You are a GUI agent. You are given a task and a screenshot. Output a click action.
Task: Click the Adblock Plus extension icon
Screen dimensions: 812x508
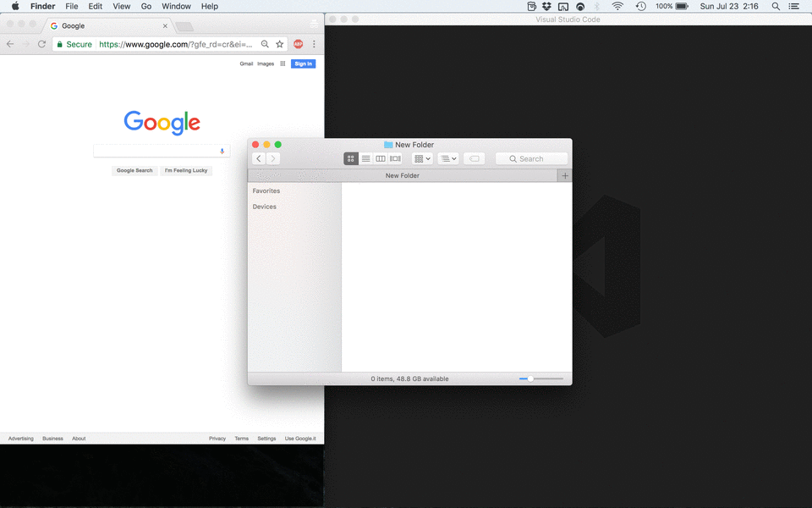pyautogui.click(x=298, y=44)
